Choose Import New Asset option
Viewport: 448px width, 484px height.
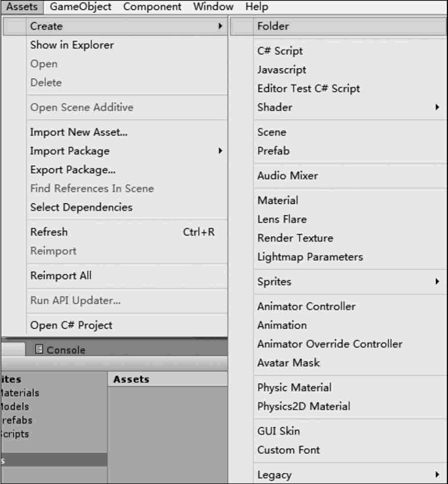click(79, 133)
